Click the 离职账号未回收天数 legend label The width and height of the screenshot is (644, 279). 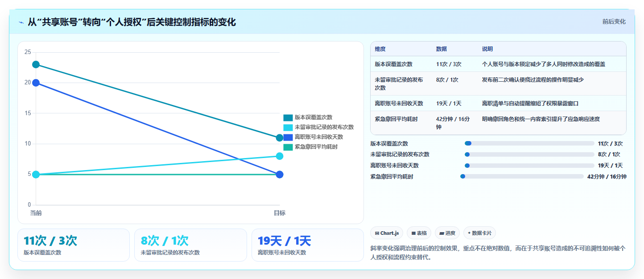(319, 137)
